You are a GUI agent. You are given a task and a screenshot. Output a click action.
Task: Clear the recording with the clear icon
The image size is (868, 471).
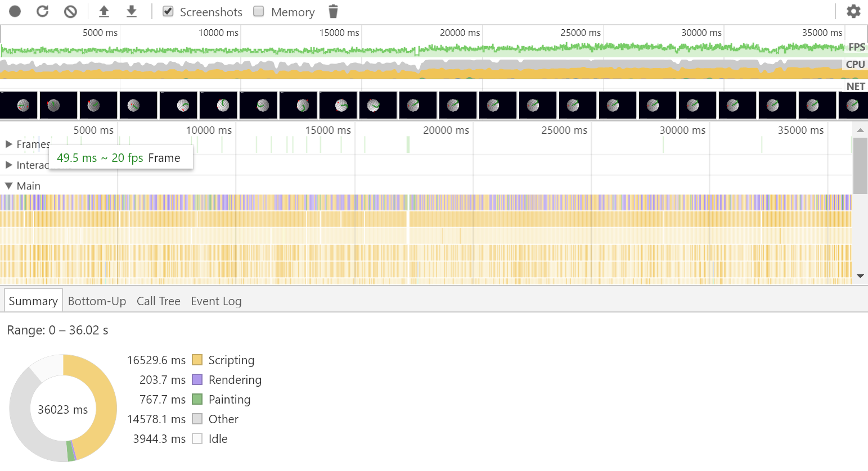tap(70, 11)
